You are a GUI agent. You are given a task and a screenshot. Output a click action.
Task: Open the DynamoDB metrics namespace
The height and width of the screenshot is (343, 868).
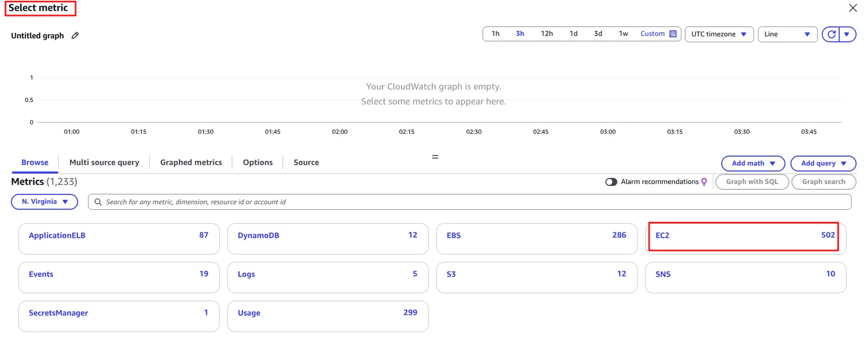pyautogui.click(x=328, y=238)
